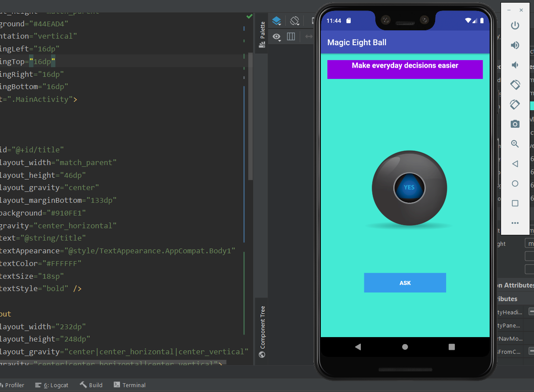Click the blue Design/Blueprint surface icon
This screenshot has width=534, height=392.
point(276,21)
